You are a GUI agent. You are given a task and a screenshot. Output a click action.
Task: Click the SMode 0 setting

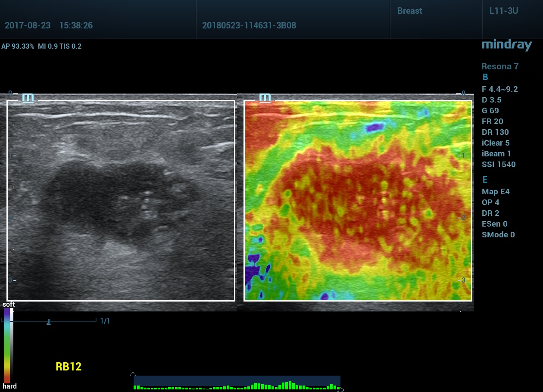click(x=498, y=235)
